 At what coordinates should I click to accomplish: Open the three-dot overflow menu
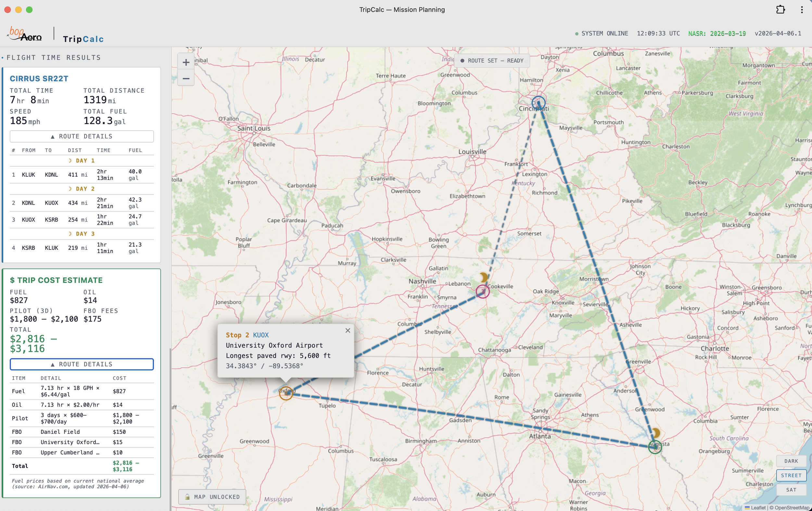pos(802,9)
